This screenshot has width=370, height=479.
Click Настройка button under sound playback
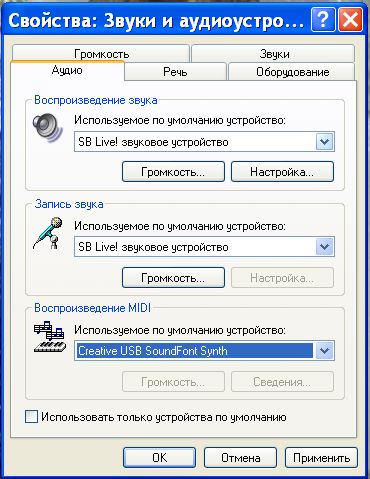(282, 172)
